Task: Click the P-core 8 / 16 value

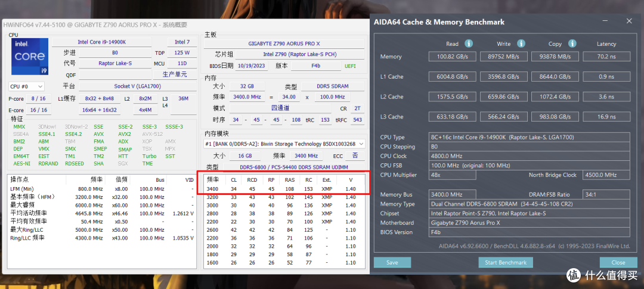Action: click(x=39, y=98)
